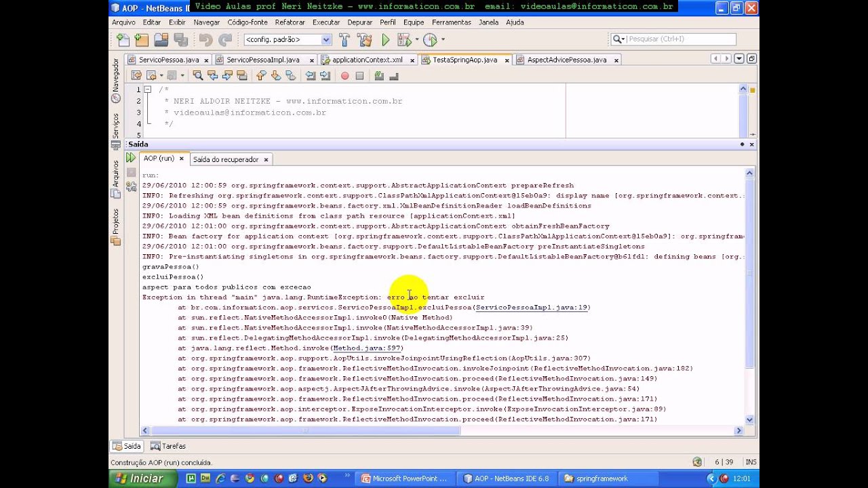Start macro recording with red circle icon
Screen dimensions: 868x488
[344, 76]
